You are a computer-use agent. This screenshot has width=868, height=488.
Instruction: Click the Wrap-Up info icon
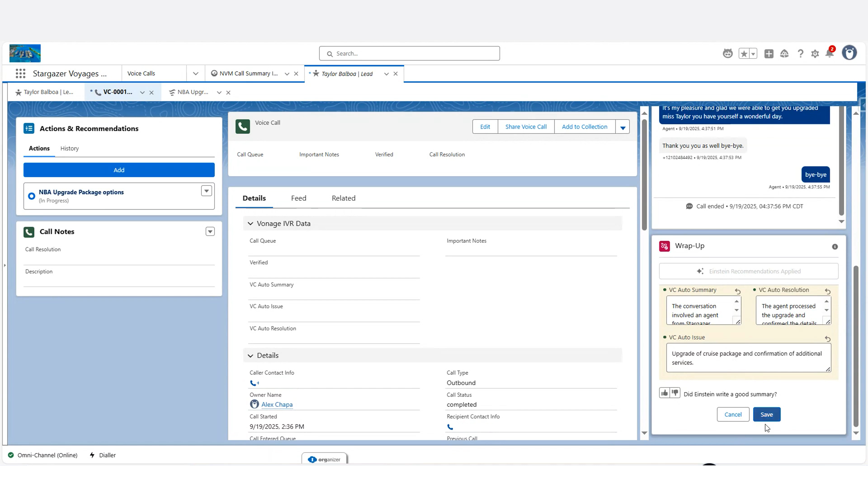(x=835, y=247)
